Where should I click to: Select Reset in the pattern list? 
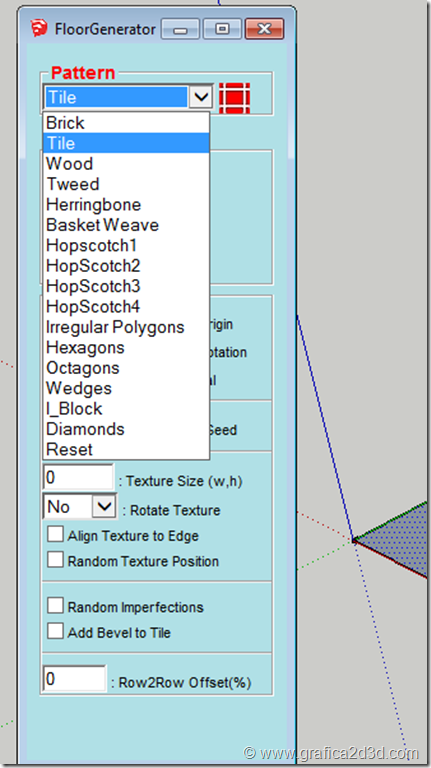126,449
